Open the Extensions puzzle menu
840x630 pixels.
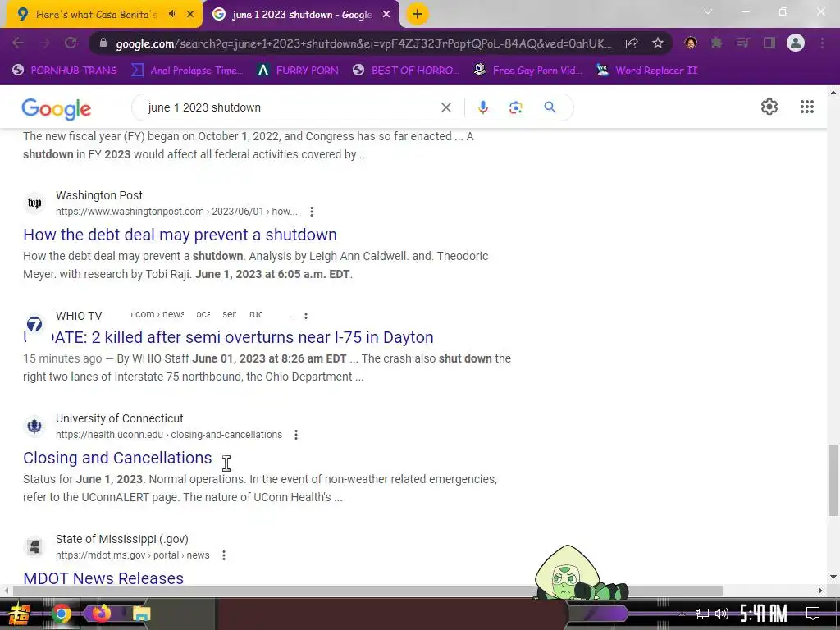717,43
